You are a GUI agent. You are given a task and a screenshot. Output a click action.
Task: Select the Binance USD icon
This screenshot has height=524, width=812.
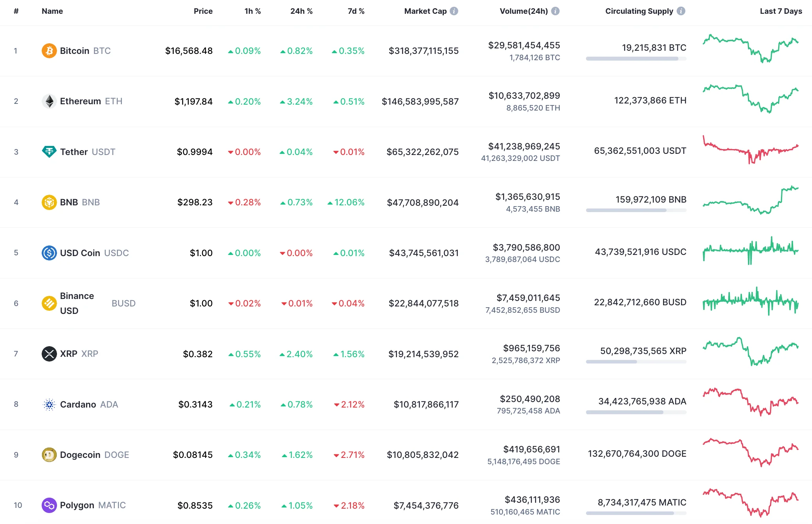[49, 303]
